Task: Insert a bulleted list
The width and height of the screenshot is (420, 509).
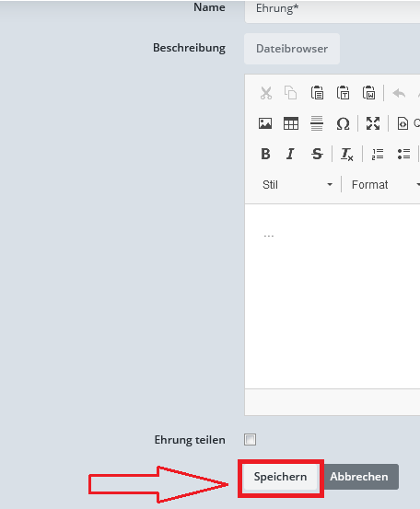Action: 403,155
